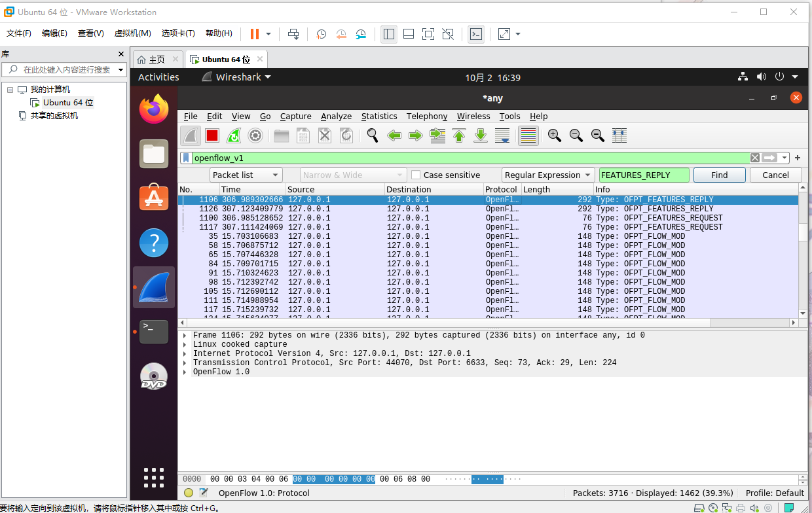Image resolution: width=812 pixels, height=513 pixels.
Task: Collapse the 我的计算机 tree node
Action: [10, 90]
